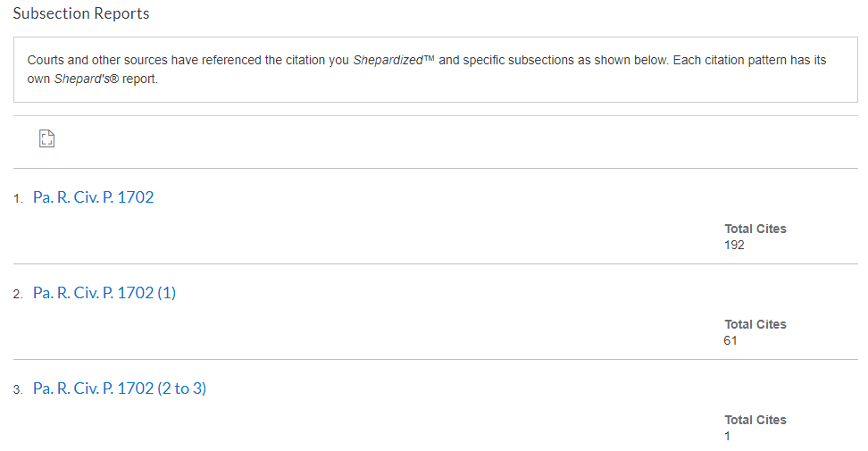Click list number 2 beside the second citation
This screenshot has width=868, height=451.
(x=18, y=295)
